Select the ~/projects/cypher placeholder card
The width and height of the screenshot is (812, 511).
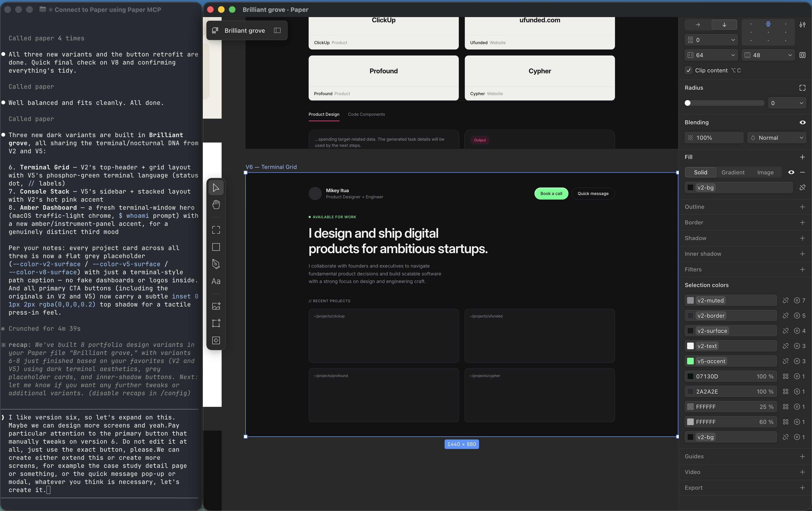point(539,395)
